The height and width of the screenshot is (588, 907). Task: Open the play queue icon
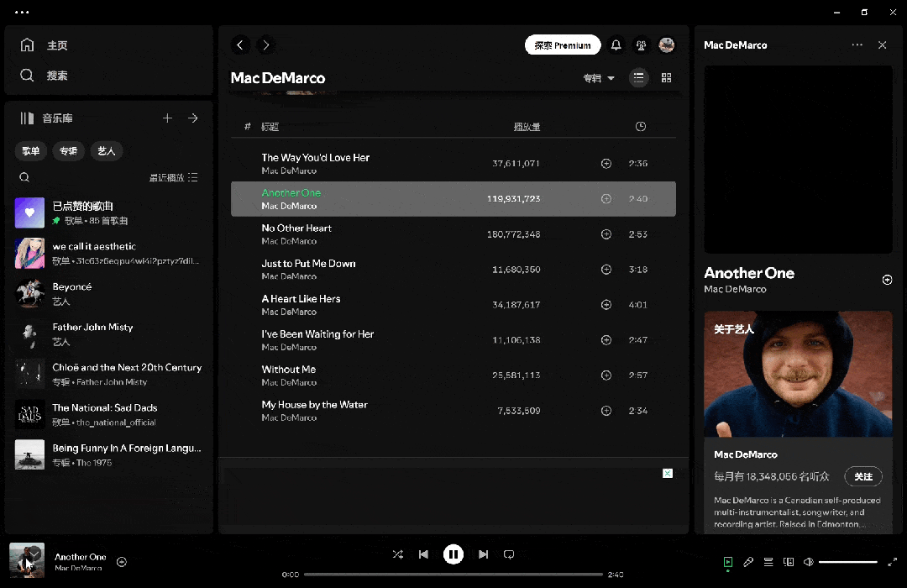768,562
